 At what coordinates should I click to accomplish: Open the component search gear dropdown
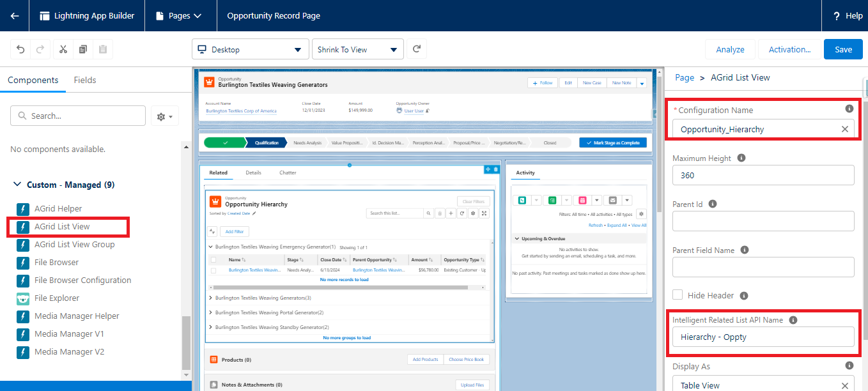(165, 116)
